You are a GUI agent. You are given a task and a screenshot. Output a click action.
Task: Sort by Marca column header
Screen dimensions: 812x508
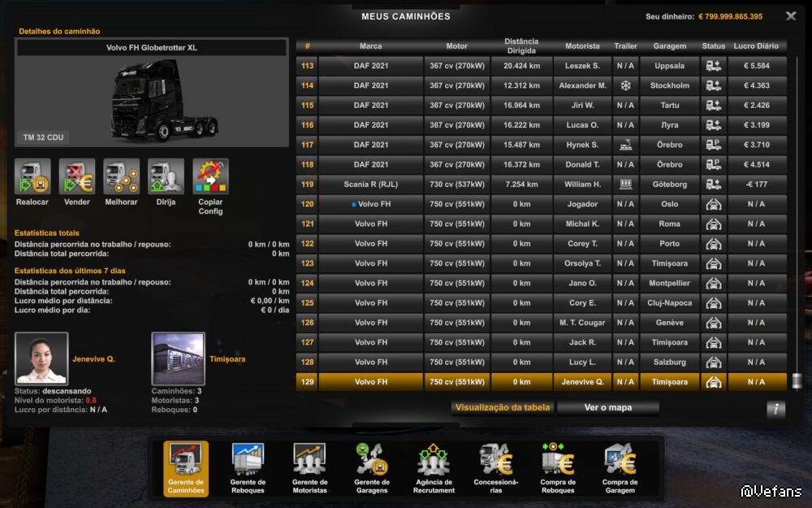[x=371, y=46]
